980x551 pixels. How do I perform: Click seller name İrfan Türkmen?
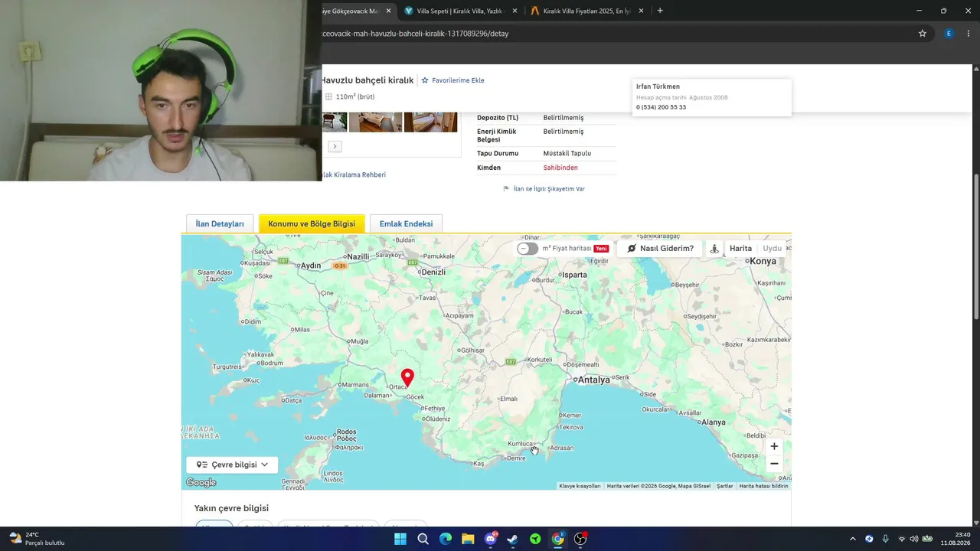[658, 86]
